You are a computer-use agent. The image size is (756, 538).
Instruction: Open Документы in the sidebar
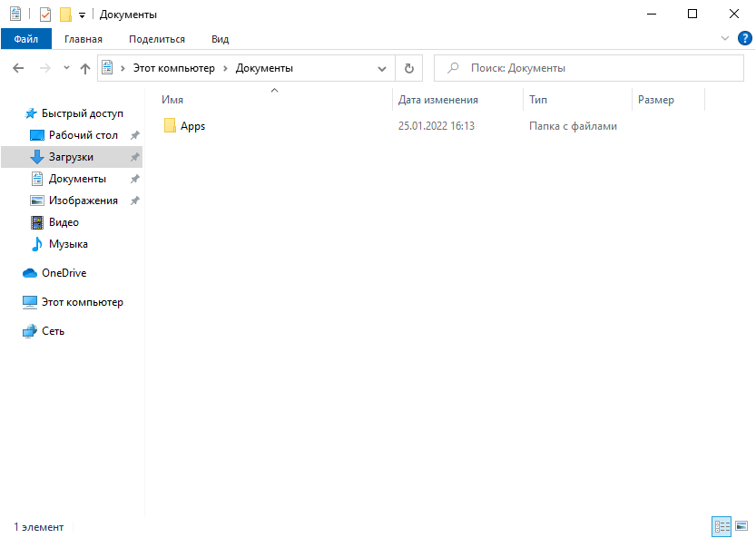tap(77, 179)
